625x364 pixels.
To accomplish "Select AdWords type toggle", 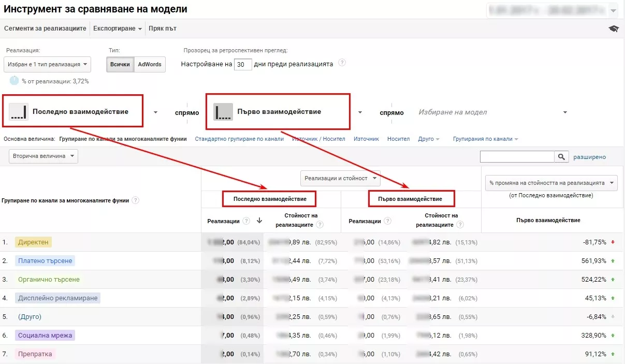I will click(x=150, y=65).
